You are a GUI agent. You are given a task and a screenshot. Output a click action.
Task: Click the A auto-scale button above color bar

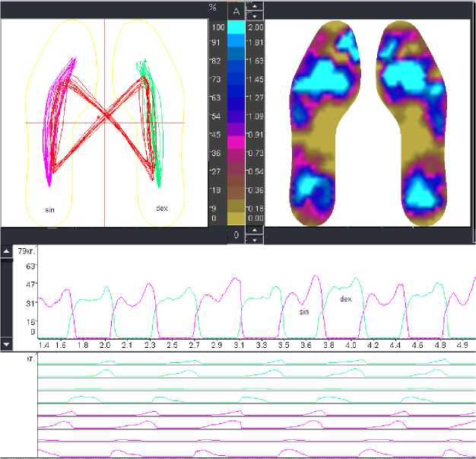(x=236, y=11)
